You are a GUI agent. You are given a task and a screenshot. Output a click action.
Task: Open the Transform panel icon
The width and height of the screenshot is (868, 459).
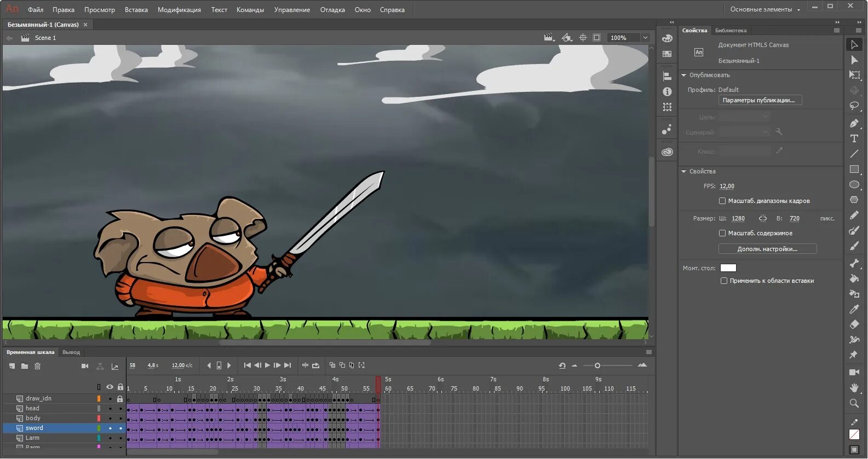(667, 107)
